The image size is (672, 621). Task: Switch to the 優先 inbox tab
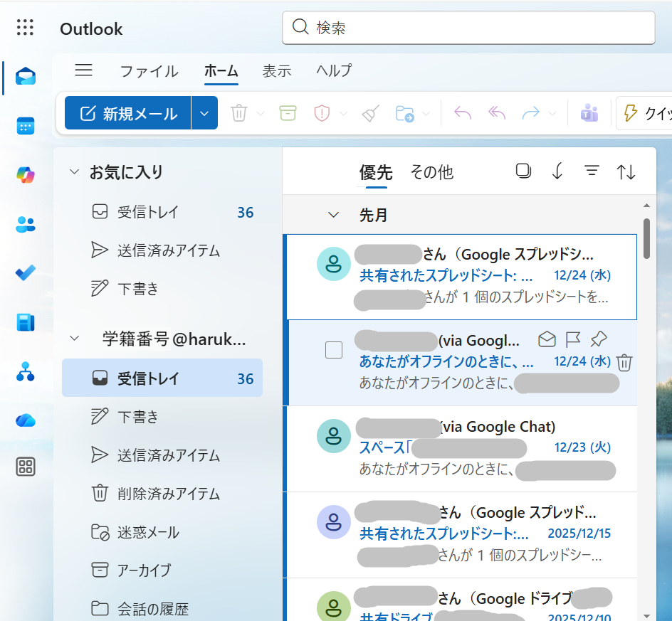tap(375, 172)
